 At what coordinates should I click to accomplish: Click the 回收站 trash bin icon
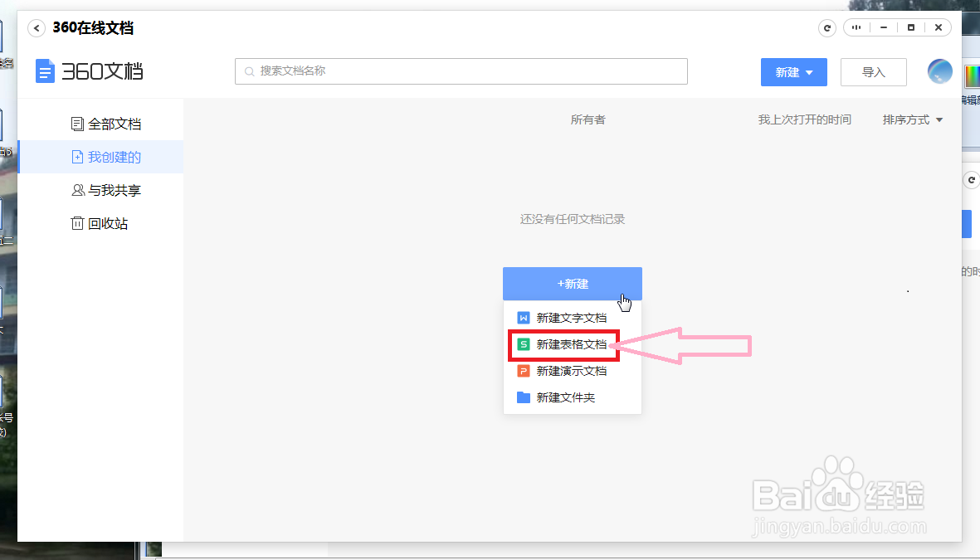[x=77, y=223]
